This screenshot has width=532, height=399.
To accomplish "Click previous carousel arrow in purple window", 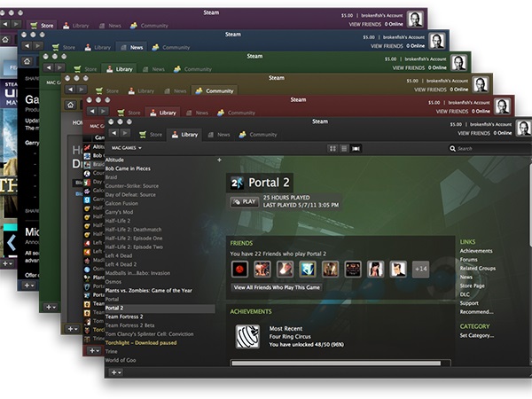I will coord(12,243).
